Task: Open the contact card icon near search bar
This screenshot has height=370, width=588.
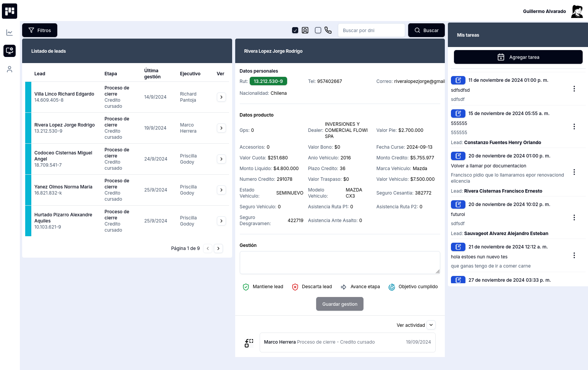Action: coord(305,30)
